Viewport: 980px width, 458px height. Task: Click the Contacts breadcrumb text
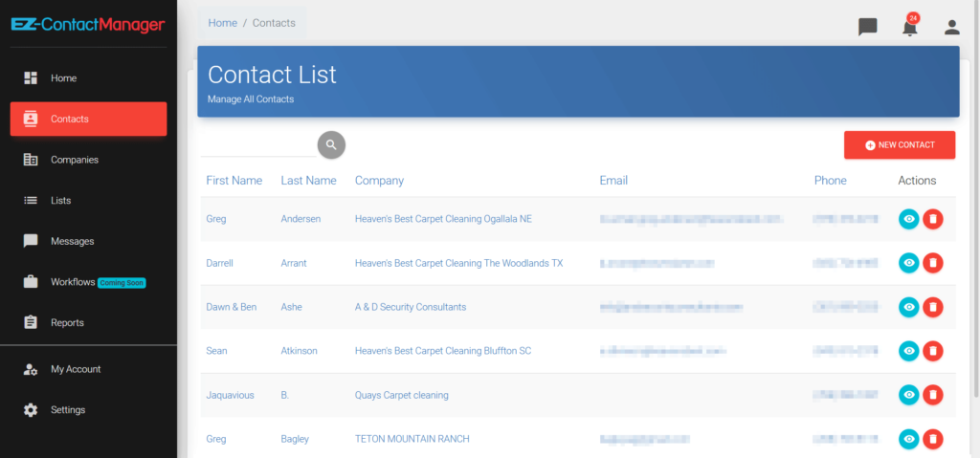[274, 23]
